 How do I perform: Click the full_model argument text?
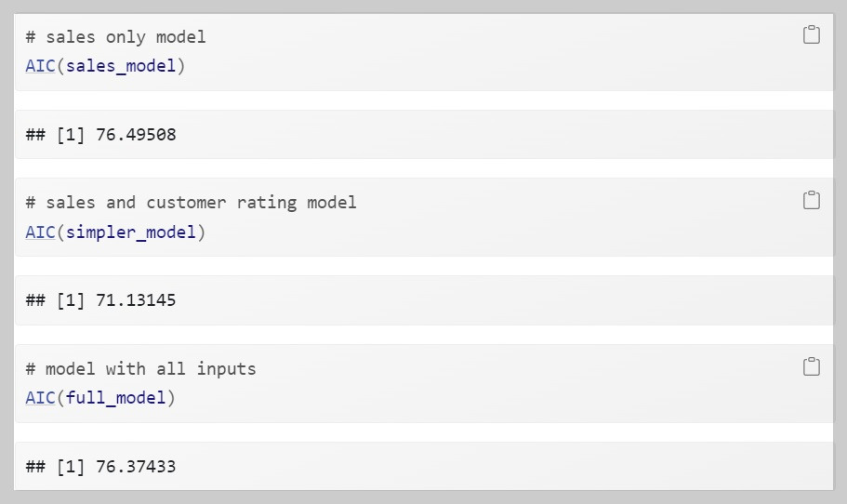click(x=115, y=399)
